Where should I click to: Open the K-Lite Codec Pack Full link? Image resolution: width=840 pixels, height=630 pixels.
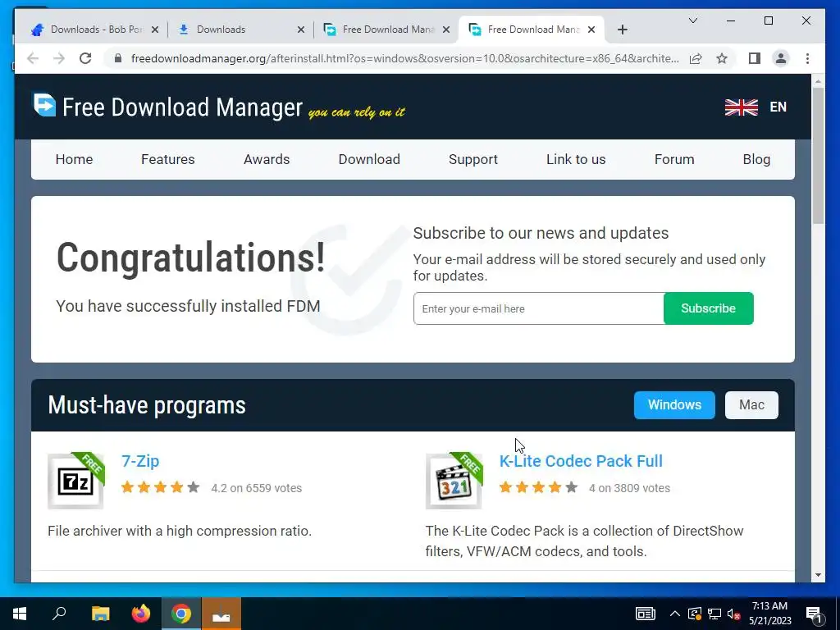click(x=581, y=461)
